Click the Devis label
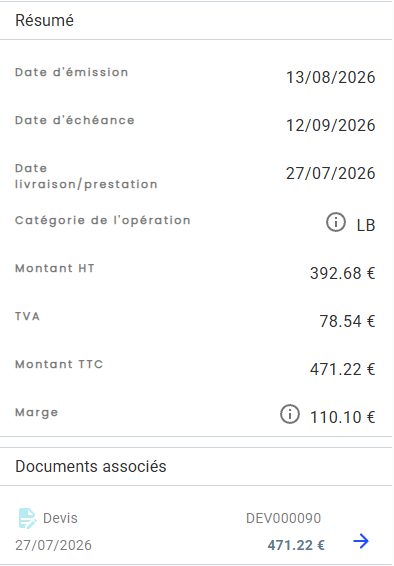 click(60, 518)
